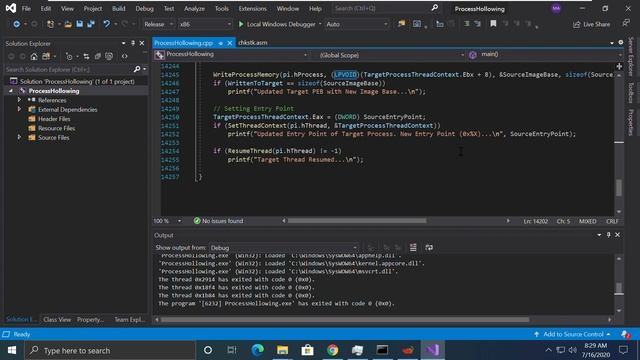Click Collapse All icon in Solution Explorer
This screenshot has height=360, width=640.
(x=98, y=56)
